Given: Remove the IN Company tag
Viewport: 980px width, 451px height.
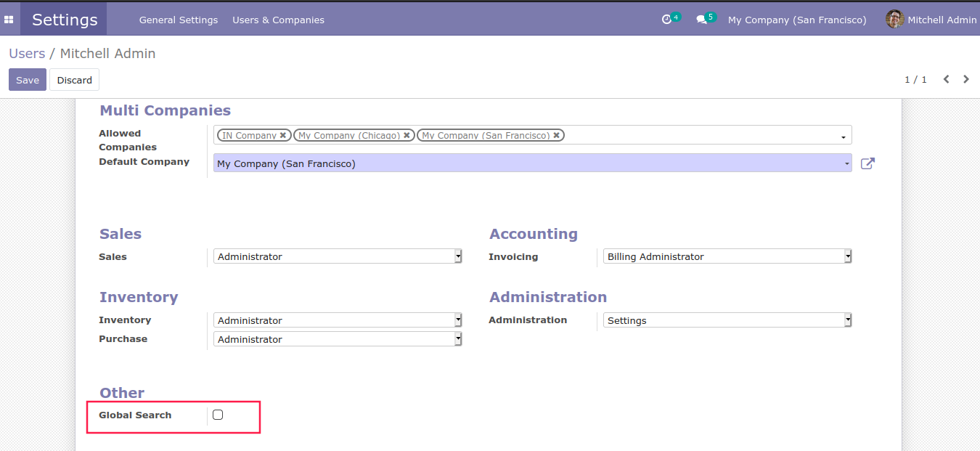Looking at the screenshot, I should [283, 135].
